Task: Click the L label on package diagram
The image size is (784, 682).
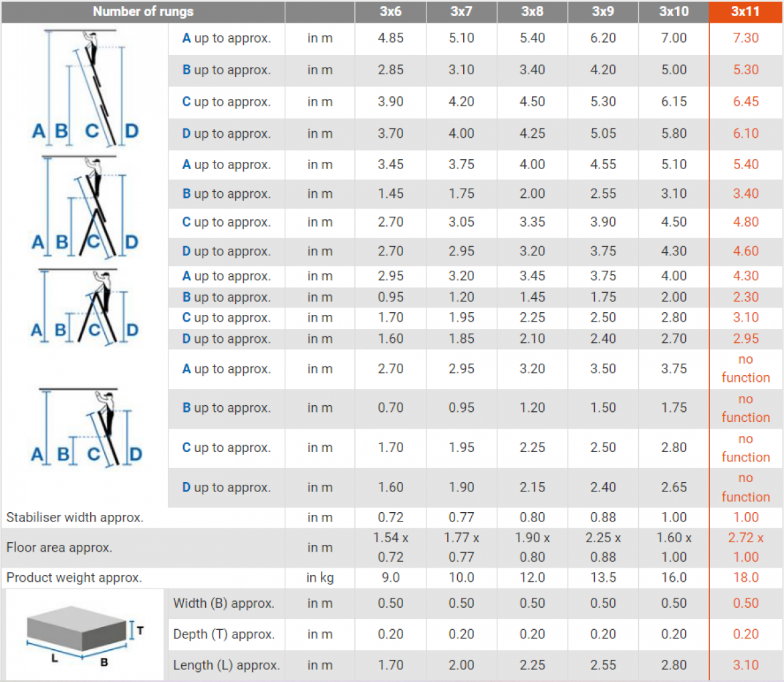Action: click(54, 658)
